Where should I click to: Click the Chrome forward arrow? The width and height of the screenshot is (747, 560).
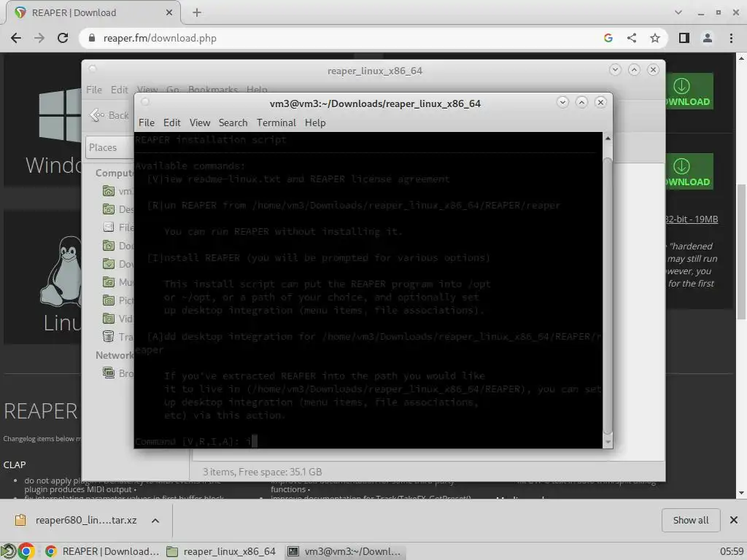39,38
